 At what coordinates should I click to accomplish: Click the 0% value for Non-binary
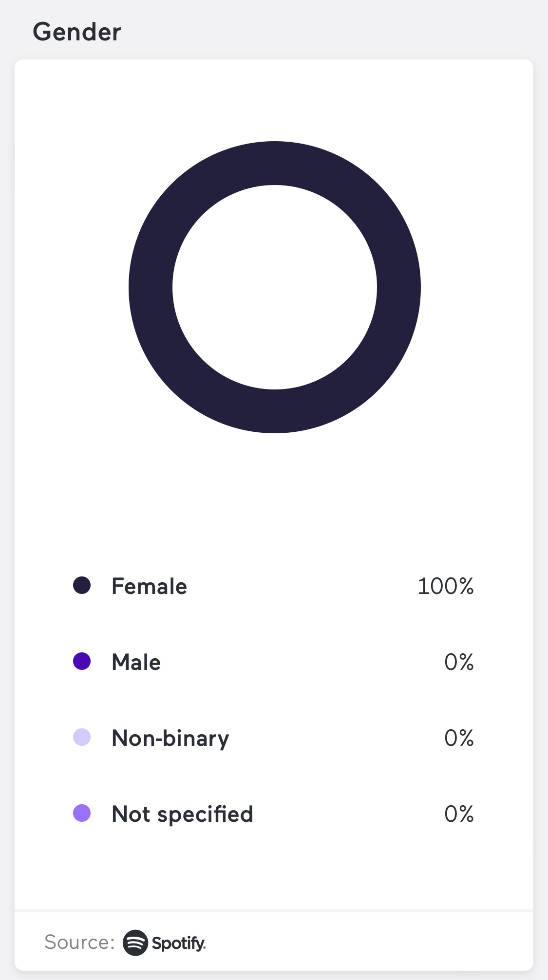point(459,738)
